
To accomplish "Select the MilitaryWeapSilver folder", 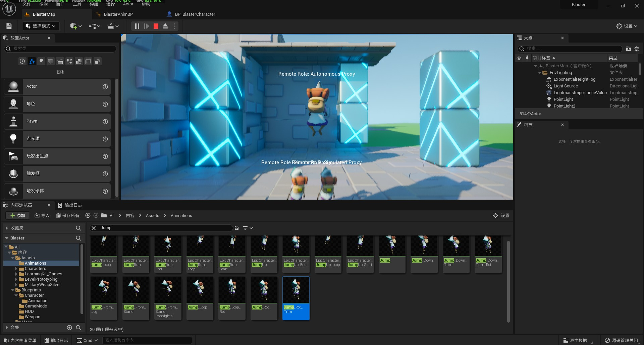I will (42, 285).
